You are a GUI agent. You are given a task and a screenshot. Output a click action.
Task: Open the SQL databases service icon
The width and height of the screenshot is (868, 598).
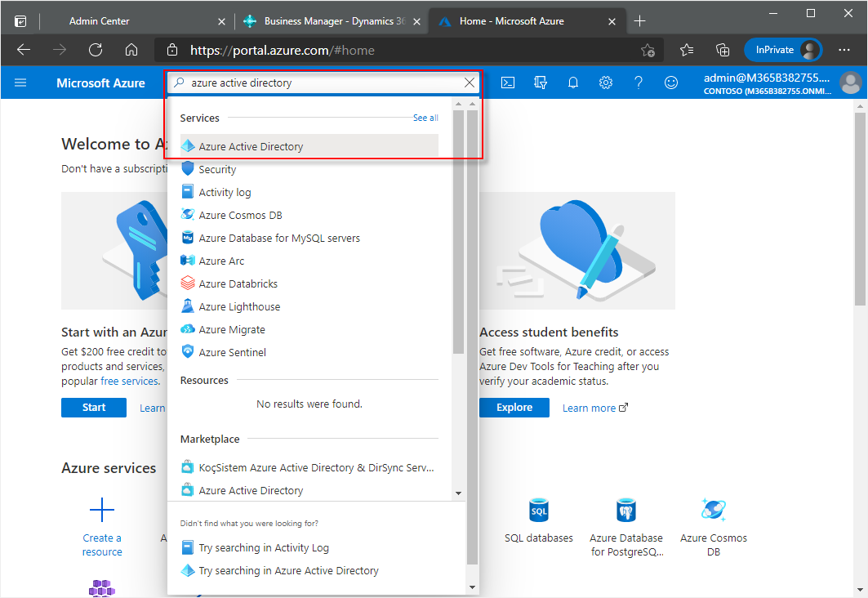point(539,511)
